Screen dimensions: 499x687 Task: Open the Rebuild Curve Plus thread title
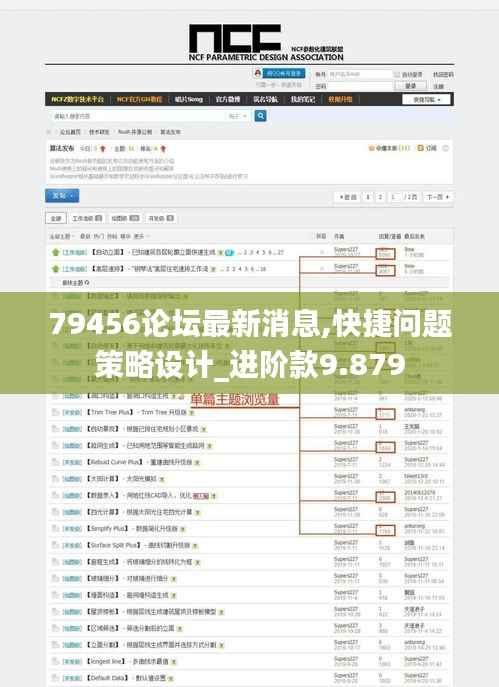pyautogui.click(x=139, y=462)
